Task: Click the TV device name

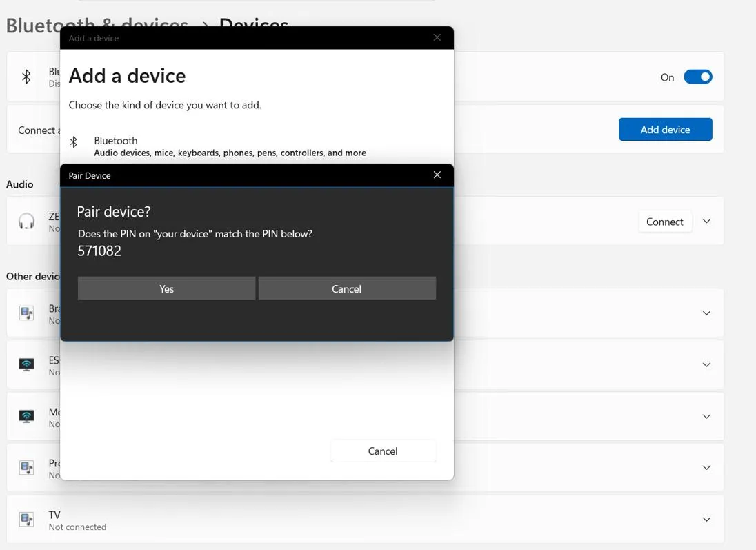Action: coord(54,514)
